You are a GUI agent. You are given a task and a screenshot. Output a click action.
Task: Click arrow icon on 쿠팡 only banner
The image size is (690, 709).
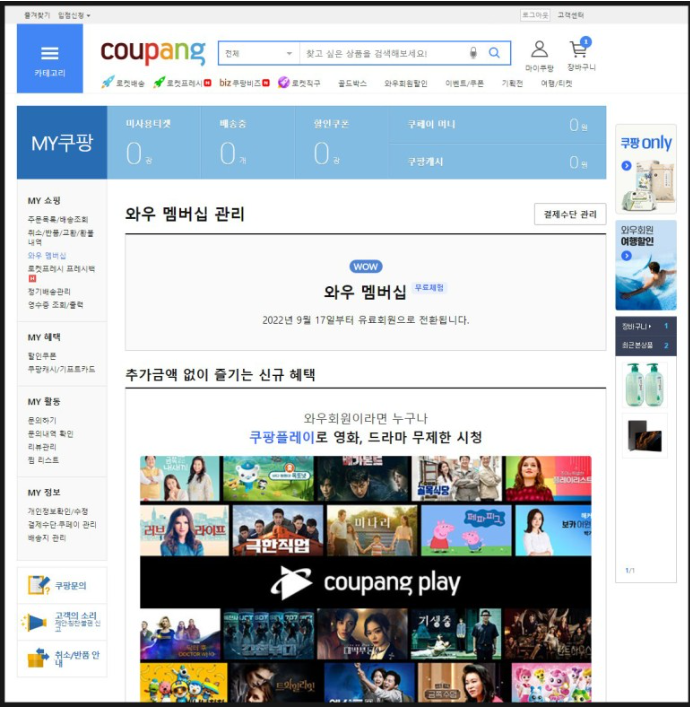click(x=626, y=165)
